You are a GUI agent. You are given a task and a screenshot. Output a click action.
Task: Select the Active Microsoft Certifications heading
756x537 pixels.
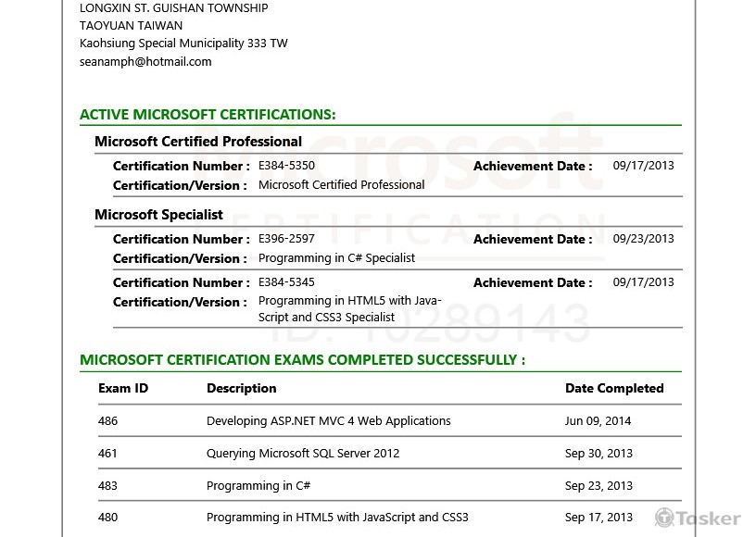tap(208, 115)
